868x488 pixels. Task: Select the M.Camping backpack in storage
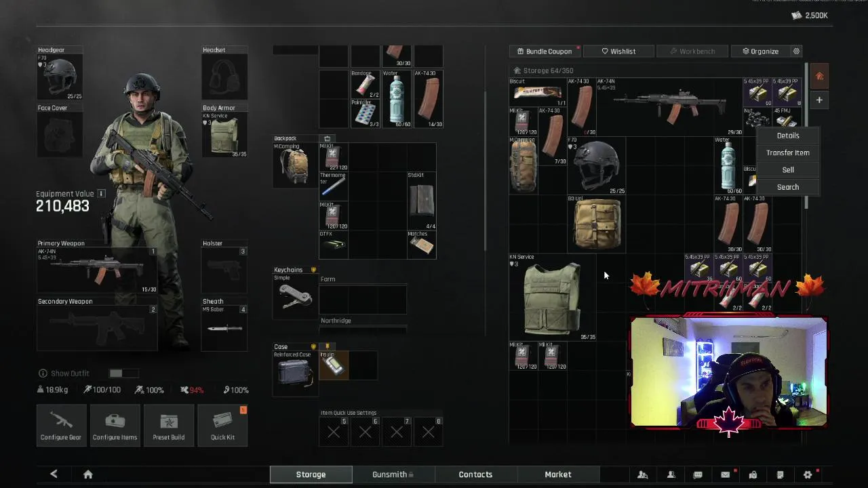tap(524, 166)
